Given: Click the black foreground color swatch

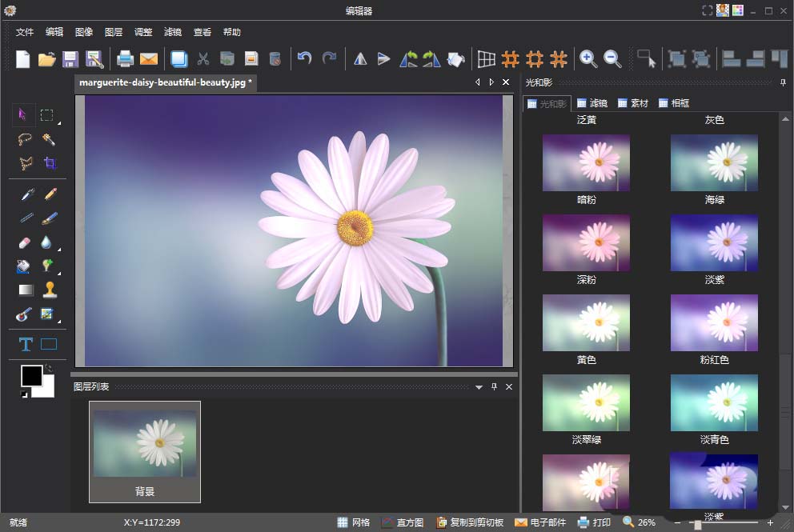Looking at the screenshot, I should click(x=31, y=375).
